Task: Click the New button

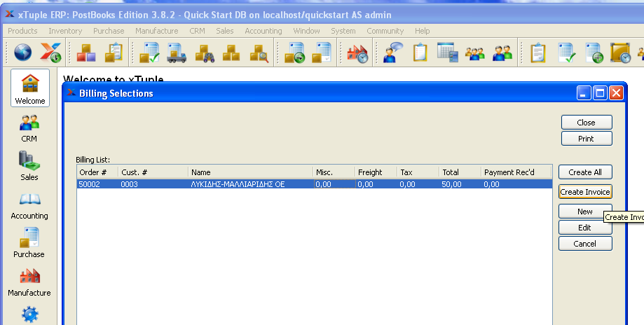Action: pos(585,212)
